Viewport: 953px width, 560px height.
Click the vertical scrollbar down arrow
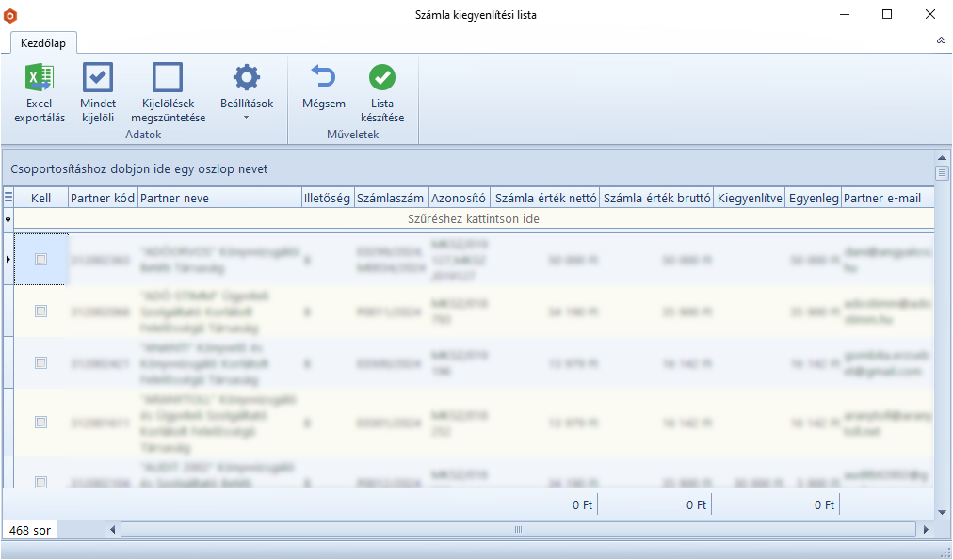click(942, 512)
